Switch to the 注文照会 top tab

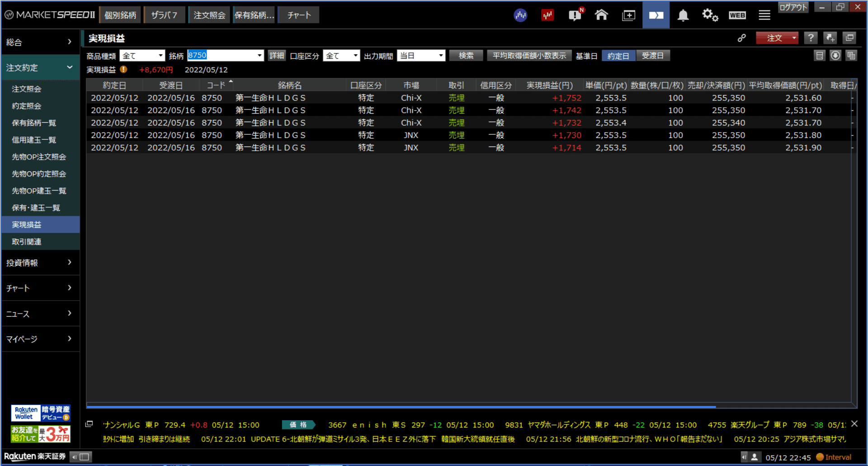pos(209,15)
